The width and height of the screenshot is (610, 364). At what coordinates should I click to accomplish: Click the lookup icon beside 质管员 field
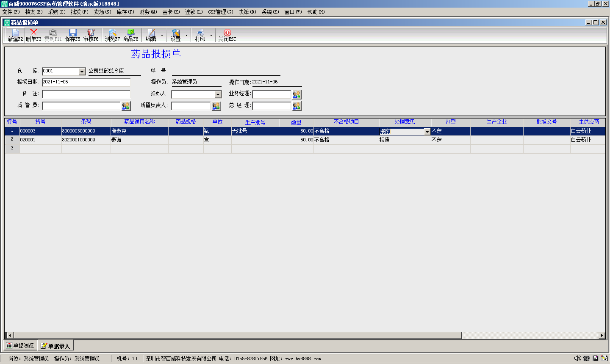coord(126,106)
